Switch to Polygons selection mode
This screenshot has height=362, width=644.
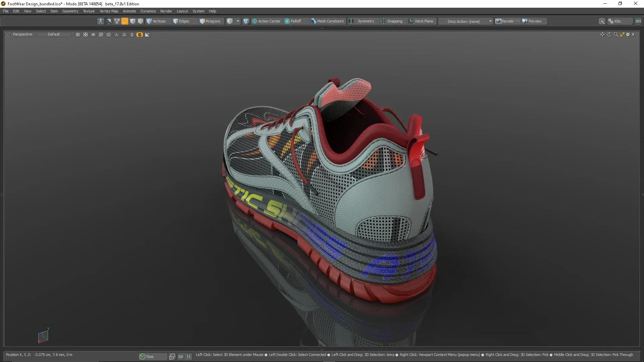click(210, 21)
